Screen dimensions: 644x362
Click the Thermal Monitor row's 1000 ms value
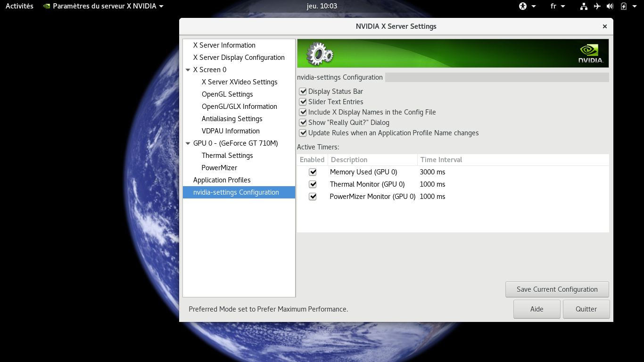(432, 184)
